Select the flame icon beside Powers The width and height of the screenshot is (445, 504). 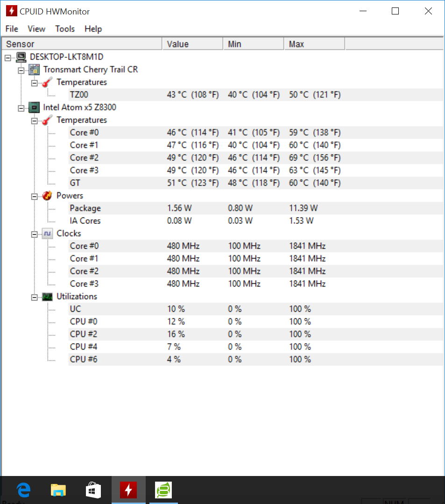[46, 195]
